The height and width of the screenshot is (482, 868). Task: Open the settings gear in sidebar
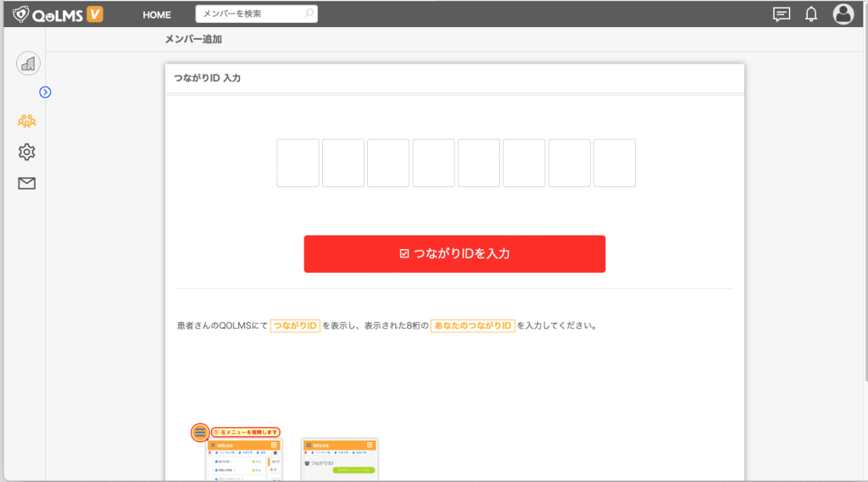click(27, 152)
